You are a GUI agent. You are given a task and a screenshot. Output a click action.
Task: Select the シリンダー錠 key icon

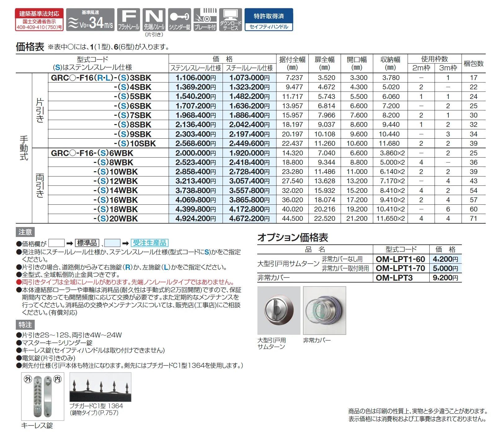[179, 20]
